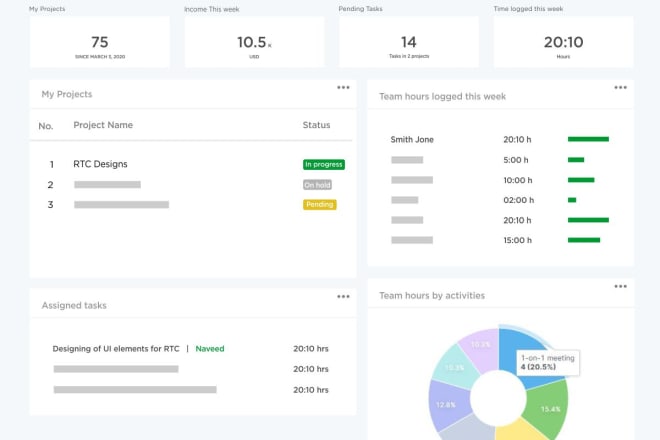This screenshot has height=440, width=660.
Task: Click the Smith Jone team member name
Action: point(412,139)
